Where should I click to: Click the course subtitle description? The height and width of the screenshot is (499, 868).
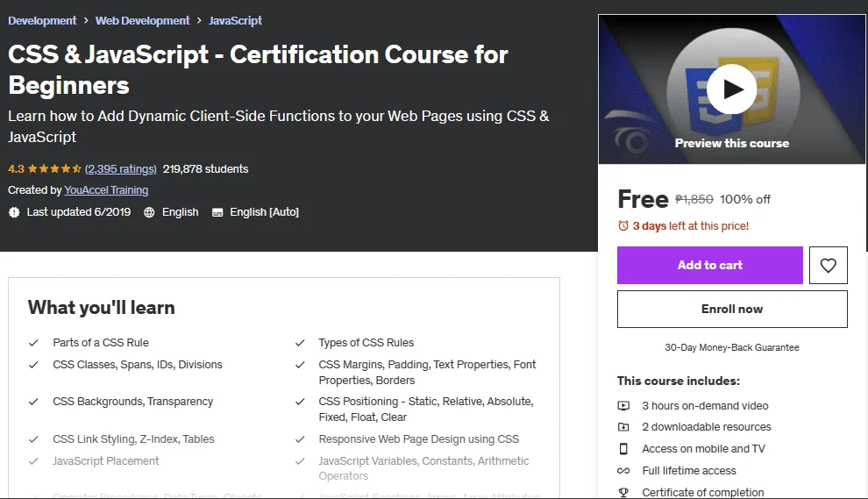[279, 126]
